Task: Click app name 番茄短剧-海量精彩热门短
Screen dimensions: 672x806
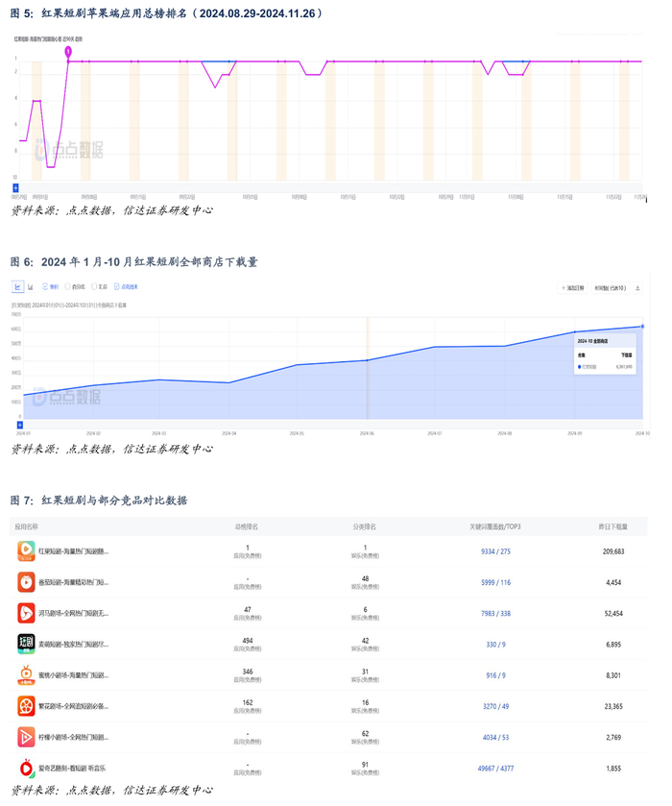Action: pos(74,582)
